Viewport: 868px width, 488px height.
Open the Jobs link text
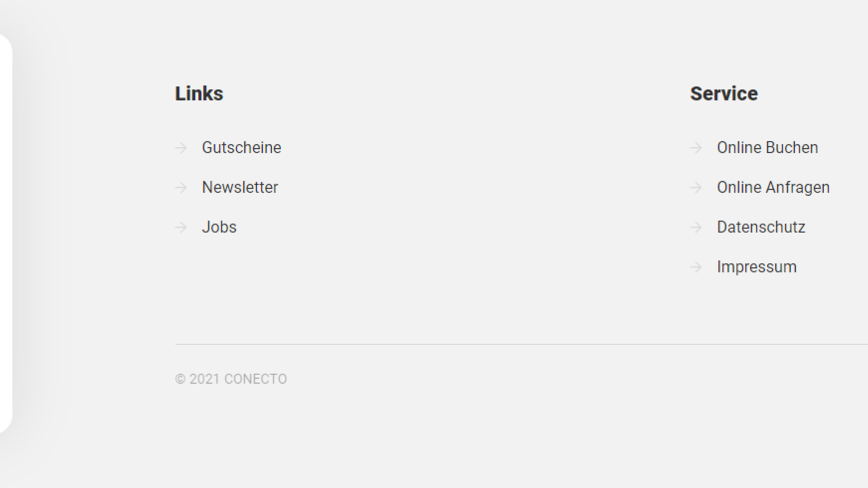click(219, 227)
